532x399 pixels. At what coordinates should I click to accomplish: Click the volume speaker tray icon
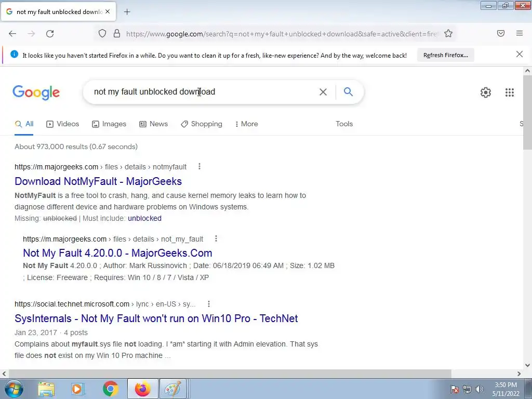480,389
